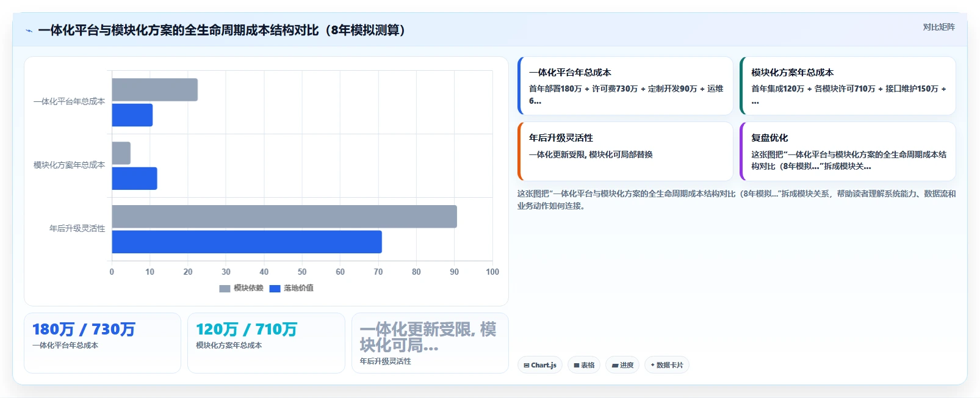Screen dimensions: 980x398
Task: Click the icon in the Chart.js chip
Action: tap(527, 366)
